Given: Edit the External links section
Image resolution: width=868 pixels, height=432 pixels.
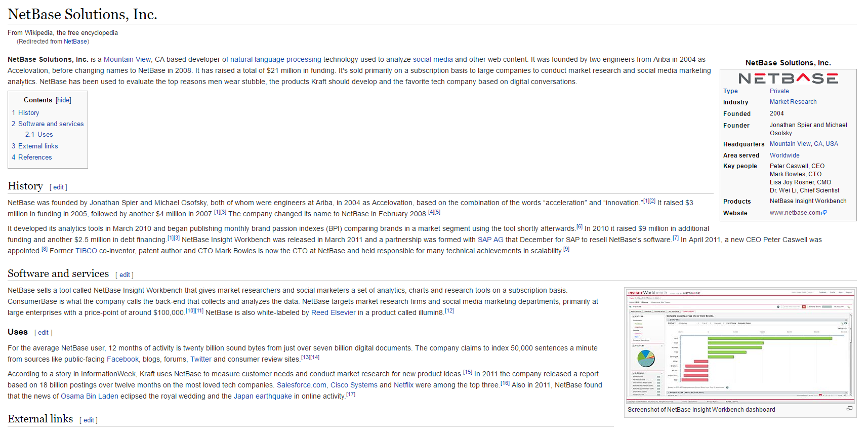Looking at the screenshot, I should 89,420.
